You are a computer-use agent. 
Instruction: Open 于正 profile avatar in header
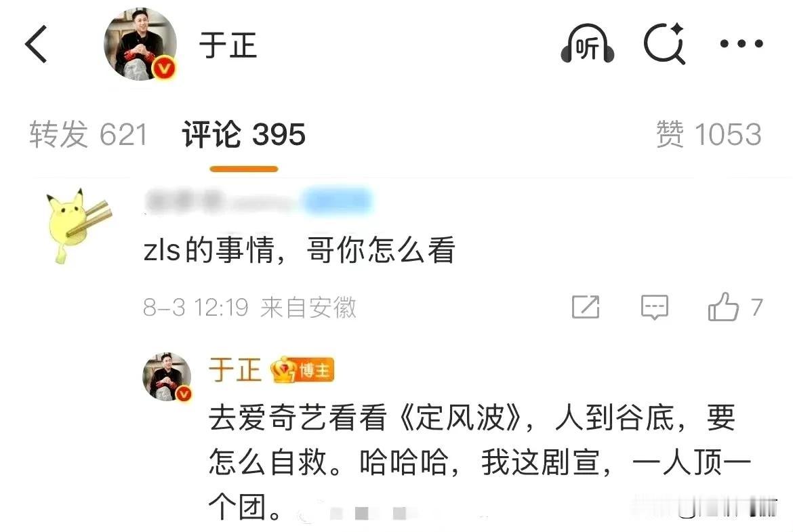coord(140,45)
